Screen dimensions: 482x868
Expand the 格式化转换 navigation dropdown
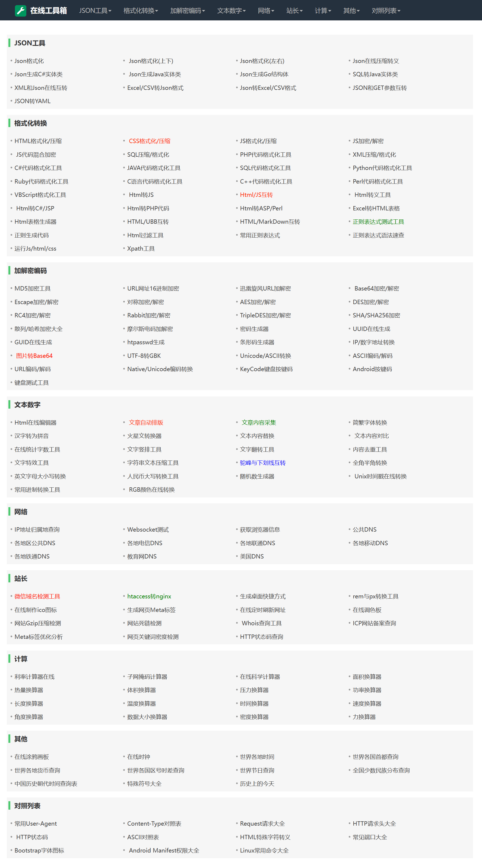tap(141, 11)
